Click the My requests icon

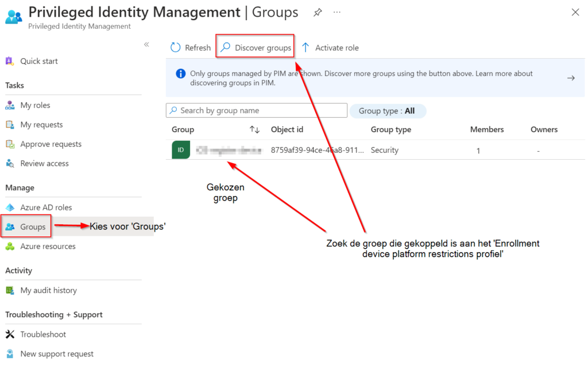[10, 125]
